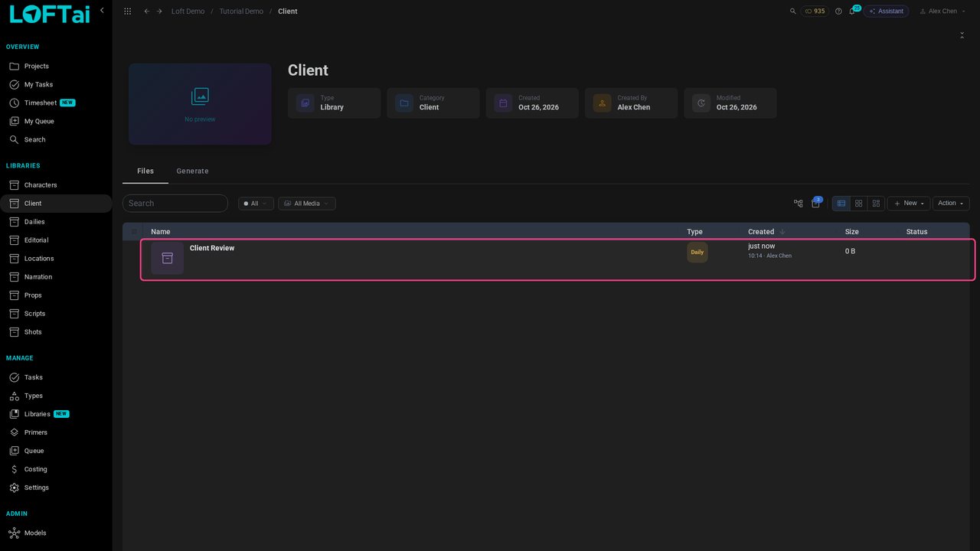Screen dimensions: 980x551
Task: Open My Tasks in the sidebar
Action: (56, 85)
